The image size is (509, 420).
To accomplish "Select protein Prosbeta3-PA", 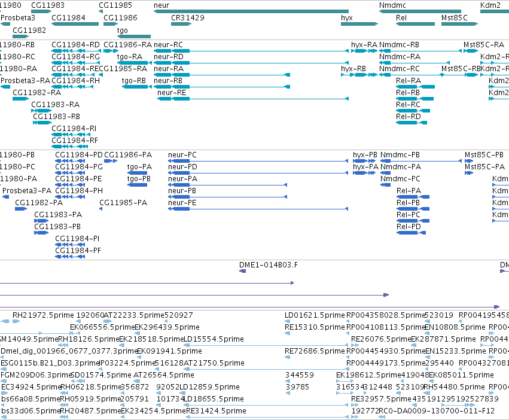I will (27, 191).
